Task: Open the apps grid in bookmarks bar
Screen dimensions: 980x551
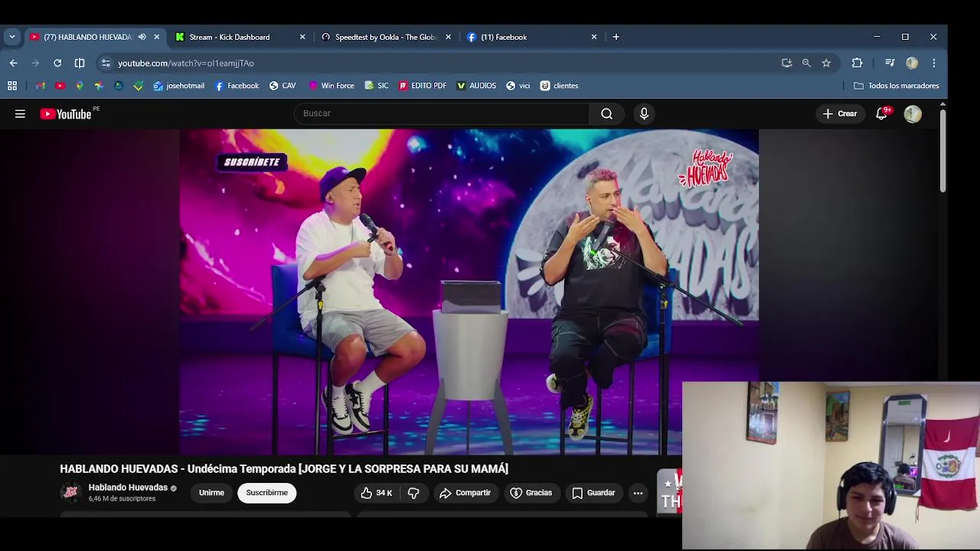Action: 12,86
